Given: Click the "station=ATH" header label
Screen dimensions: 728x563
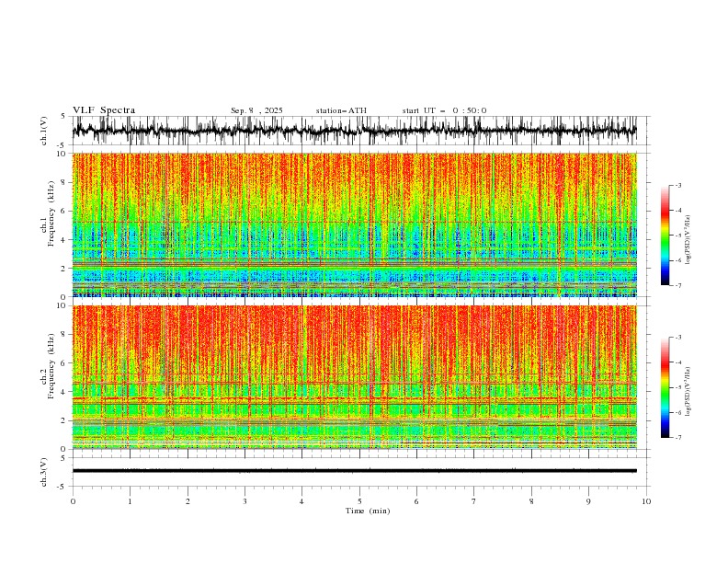Looking at the screenshot, I should coord(341,110).
